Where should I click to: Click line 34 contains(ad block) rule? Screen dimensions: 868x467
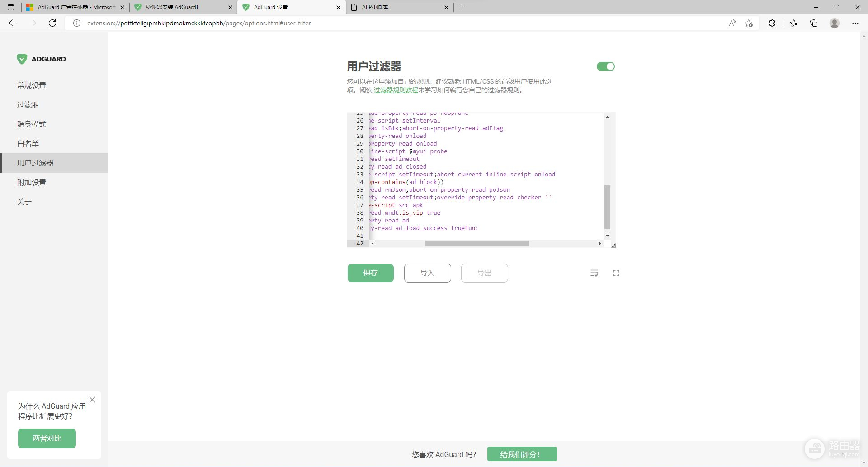tap(406, 182)
